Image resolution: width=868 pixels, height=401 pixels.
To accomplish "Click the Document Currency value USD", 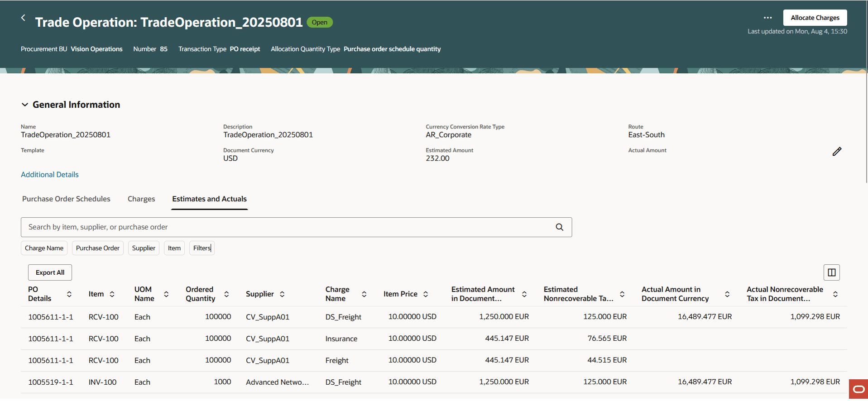I will (230, 158).
